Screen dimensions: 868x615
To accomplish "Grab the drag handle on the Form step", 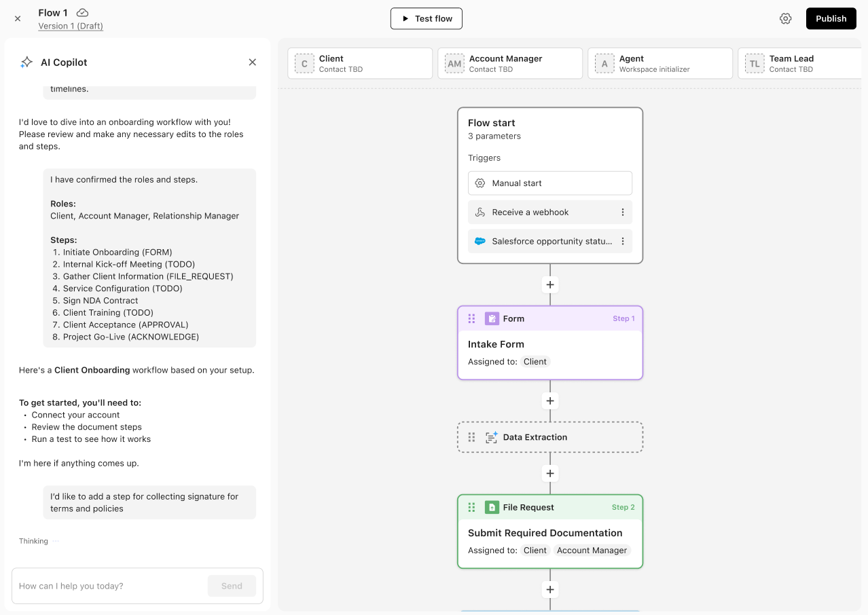I will 471,318.
